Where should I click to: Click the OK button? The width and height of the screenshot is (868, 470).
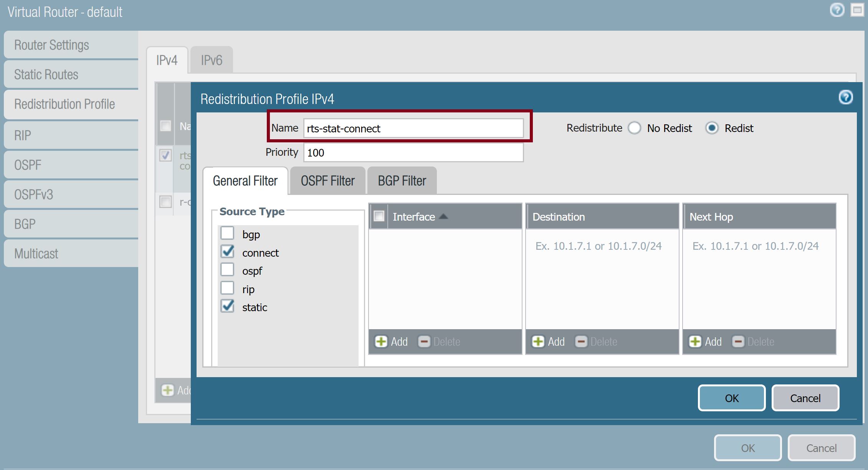[x=731, y=398]
